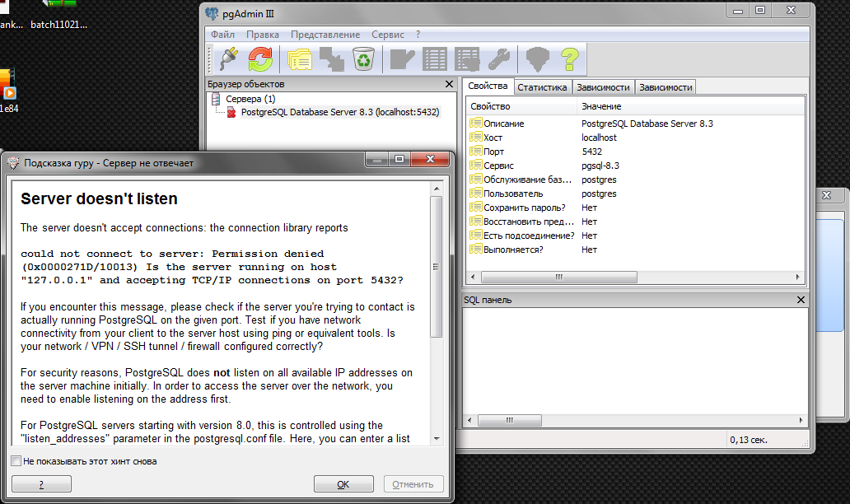Enable 'Не показывать этот хинт снова' checkbox
Image resolution: width=850 pixels, height=504 pixels.
coord(16,461)
